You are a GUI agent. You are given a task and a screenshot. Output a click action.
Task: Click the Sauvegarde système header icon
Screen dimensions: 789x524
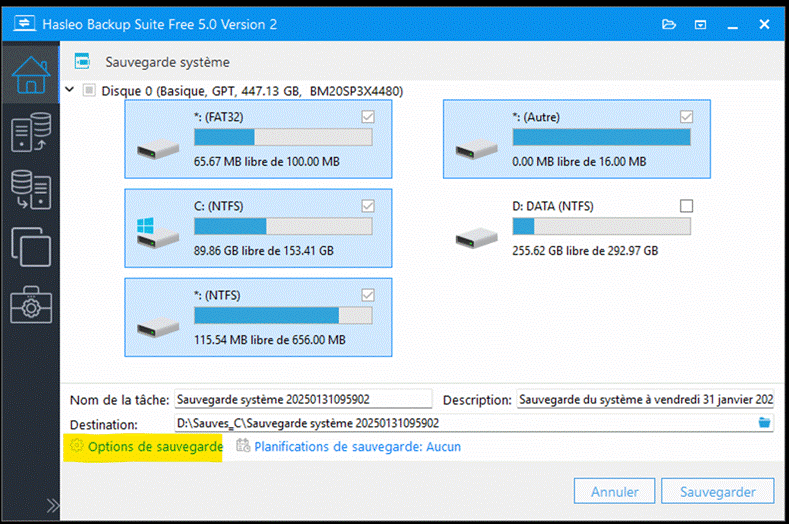(x=82, y=61)
